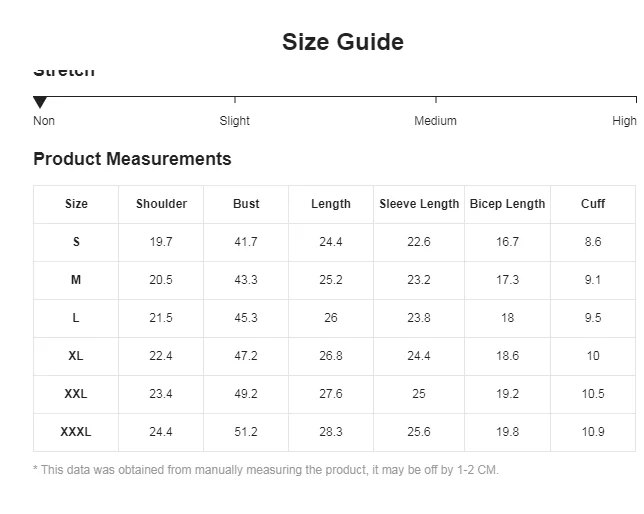Click the measurement disclaimer note below the table
The height and width of the screenshot is (514, 644).
[x=266, y=470]
